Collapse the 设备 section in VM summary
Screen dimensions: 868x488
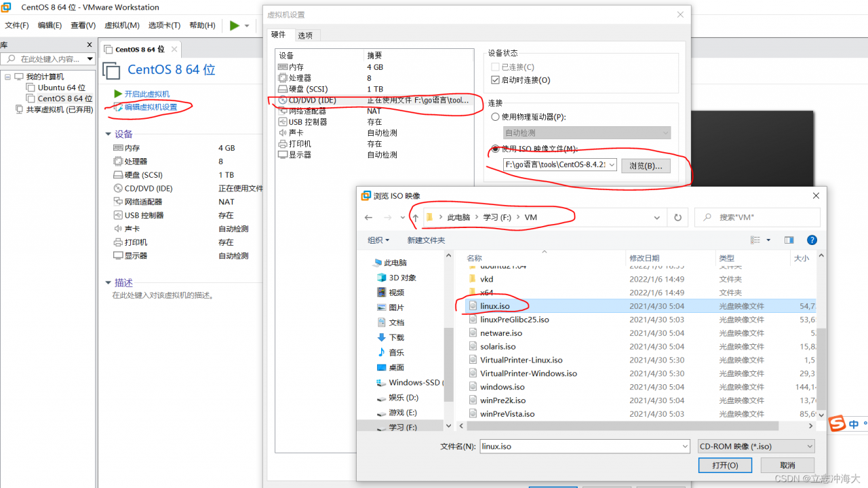[108, 134]
